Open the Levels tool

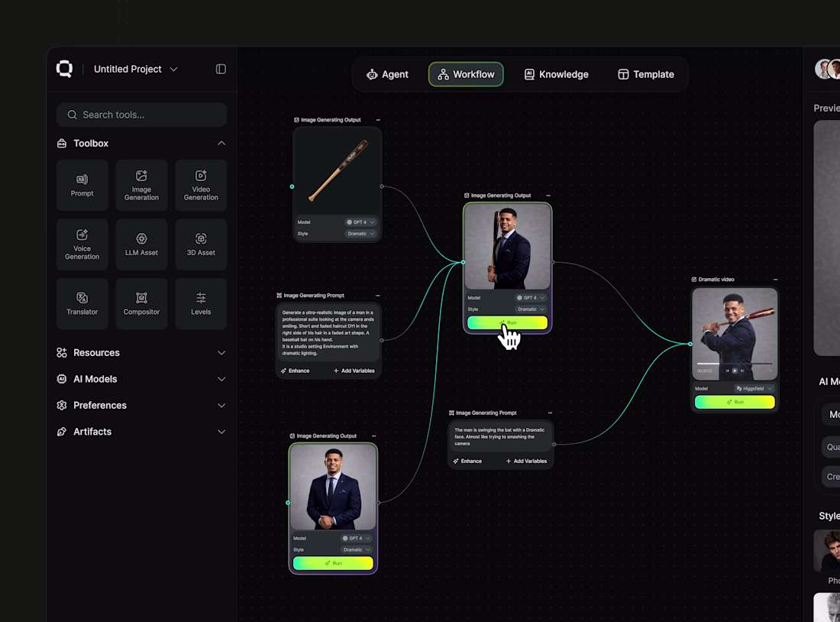[201, 303]
